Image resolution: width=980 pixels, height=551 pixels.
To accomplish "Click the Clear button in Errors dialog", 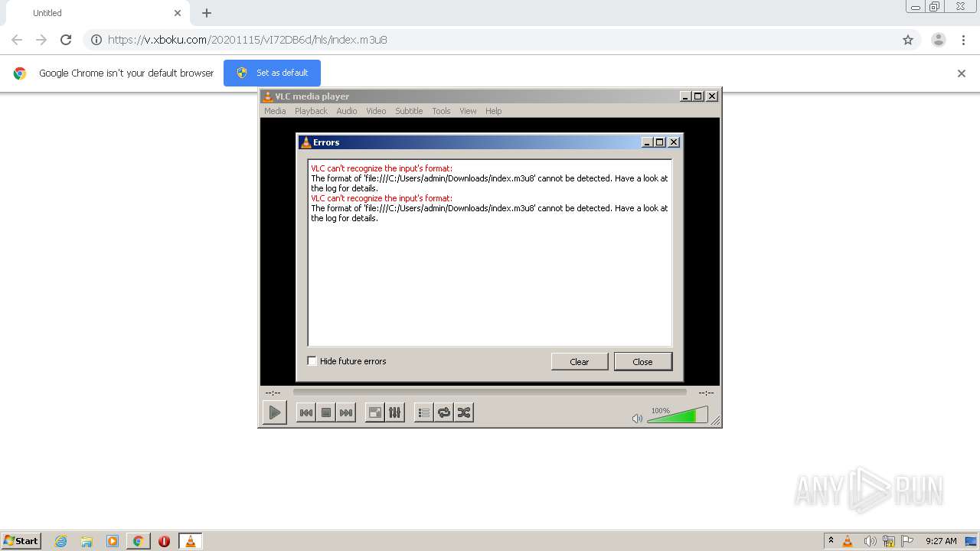I will [580, 361].
